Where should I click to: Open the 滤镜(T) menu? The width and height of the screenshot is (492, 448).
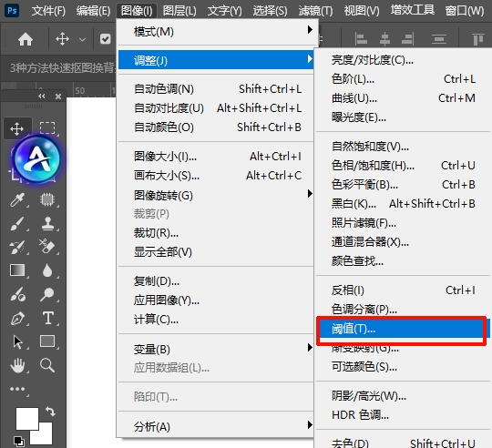(x=315, y=11)
